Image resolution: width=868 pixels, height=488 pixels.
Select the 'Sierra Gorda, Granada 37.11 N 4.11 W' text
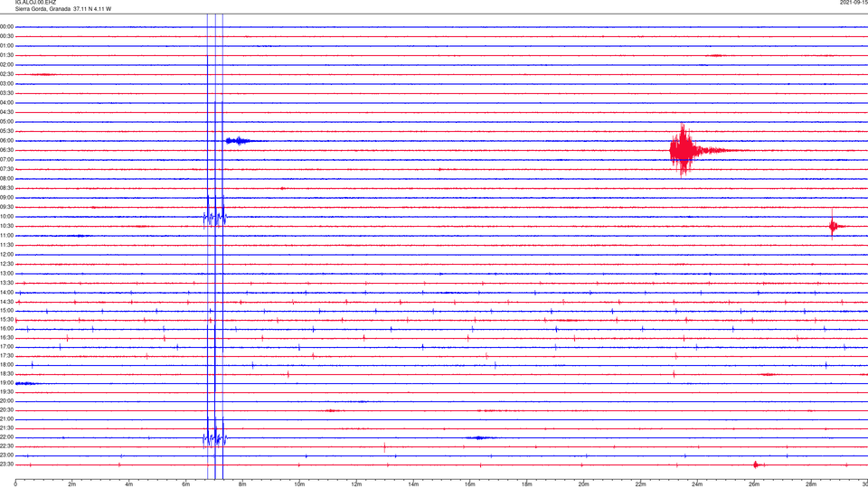63,9
